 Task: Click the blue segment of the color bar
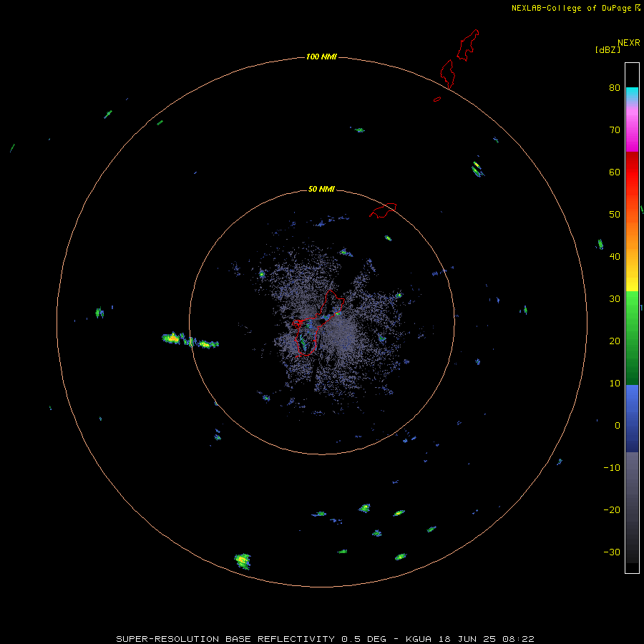632,418
